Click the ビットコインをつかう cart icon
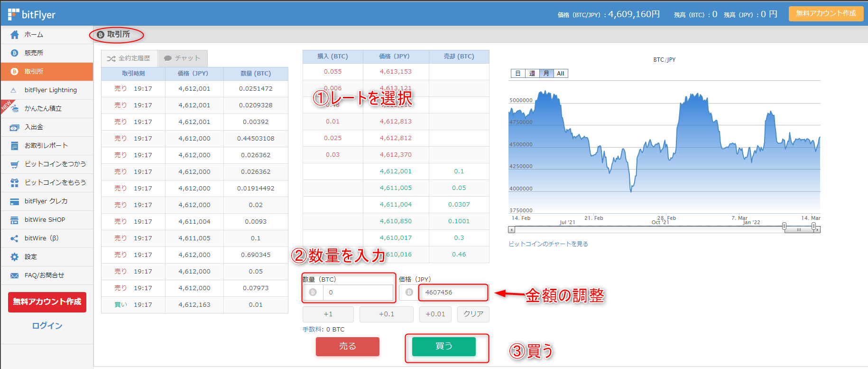Screen dimensions: 868x369 pos(15,164)
